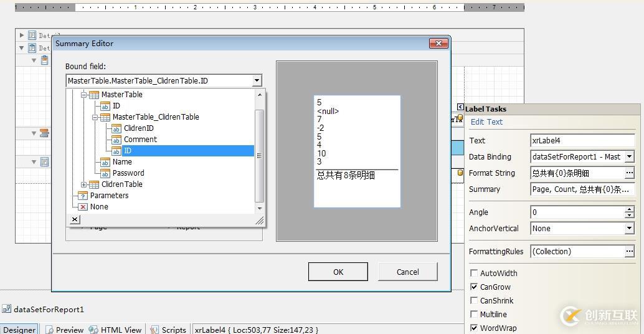
Task: Click the dataSetForReport1 component icon
Action: pyautogui.click(x=6, y=309)
